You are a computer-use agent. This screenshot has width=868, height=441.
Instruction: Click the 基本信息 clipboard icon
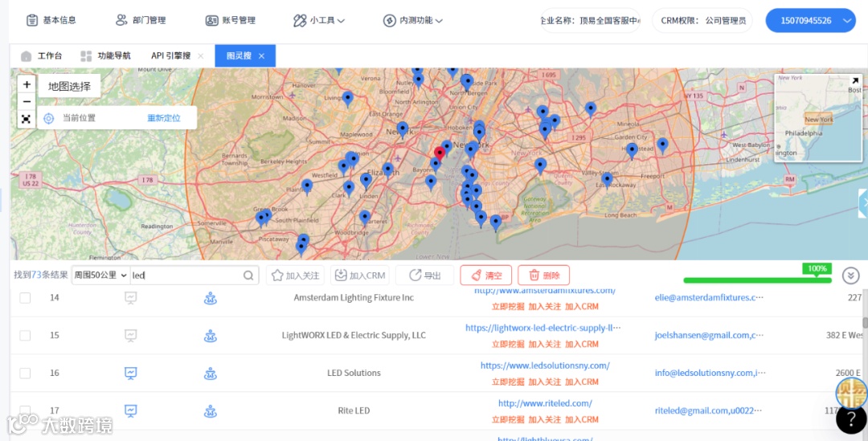(x=32, y=20)
